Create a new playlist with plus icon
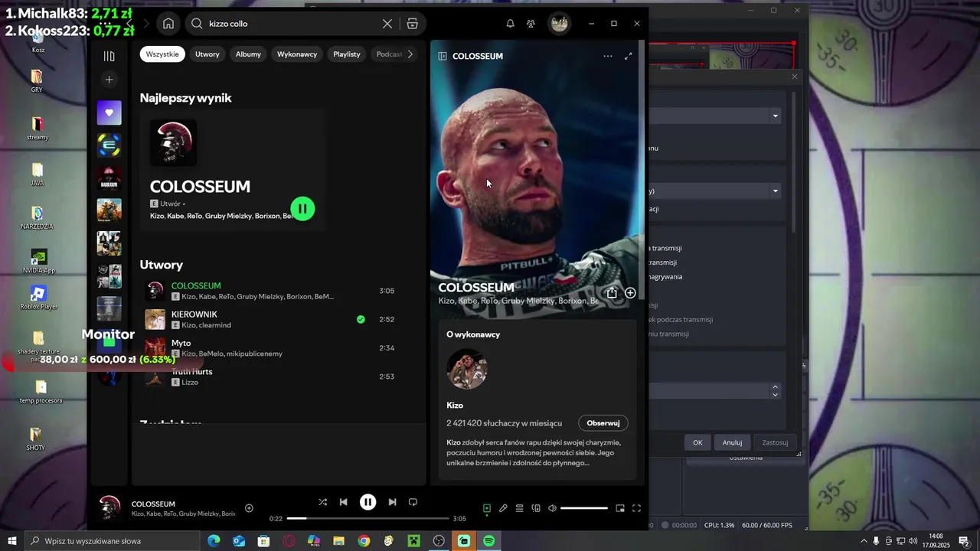 point(109,80)
